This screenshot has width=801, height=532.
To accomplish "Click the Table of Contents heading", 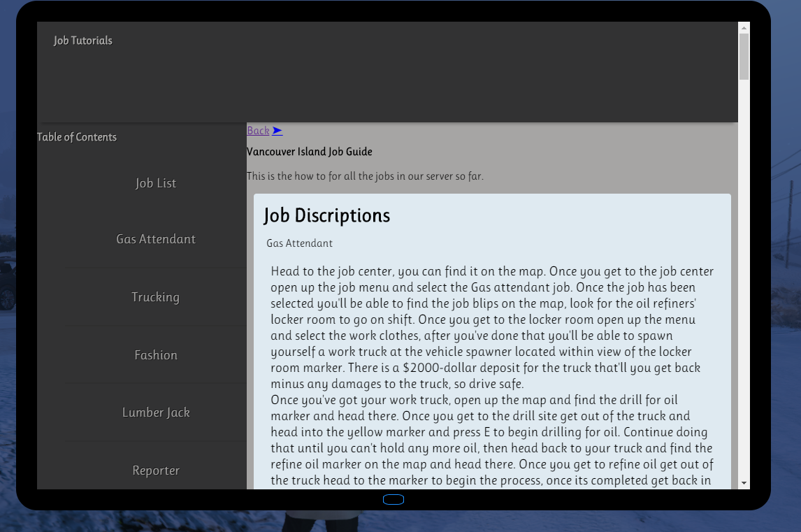I will point(77,137).
